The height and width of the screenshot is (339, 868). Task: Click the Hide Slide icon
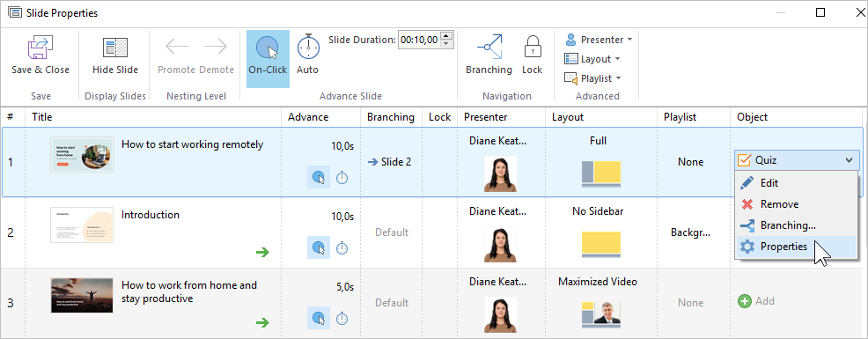click(x=115, y=48)
